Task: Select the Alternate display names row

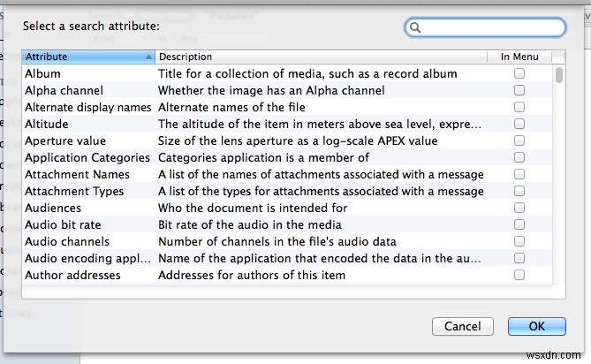Action: click(87, 108)
